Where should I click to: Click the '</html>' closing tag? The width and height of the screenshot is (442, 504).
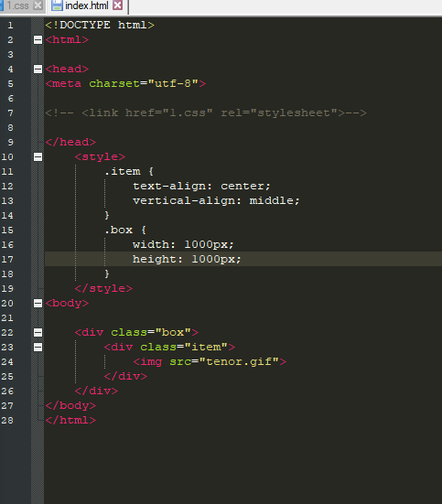(x=70, y=421)
